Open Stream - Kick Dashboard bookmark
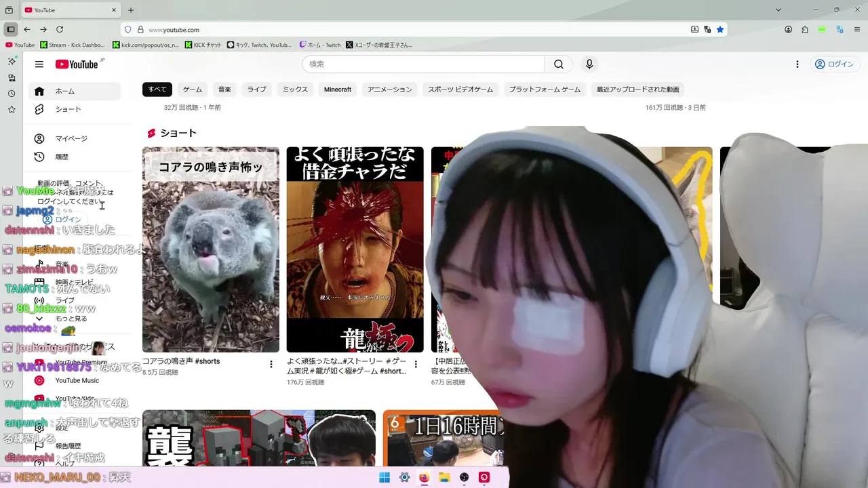The image size is (868, 488). click(x=73, y=45)
